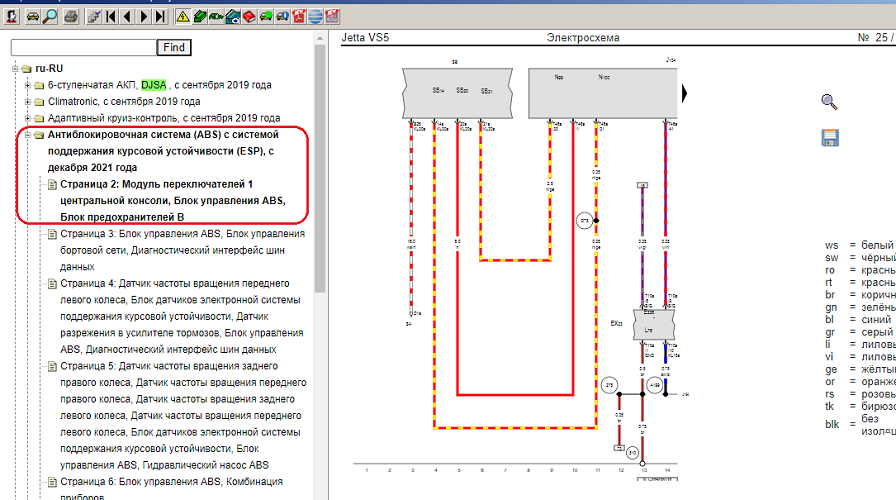Expand the 6-ступенчатая АКП DJSA folder
The image size is (896, 500).
(27, 85)
